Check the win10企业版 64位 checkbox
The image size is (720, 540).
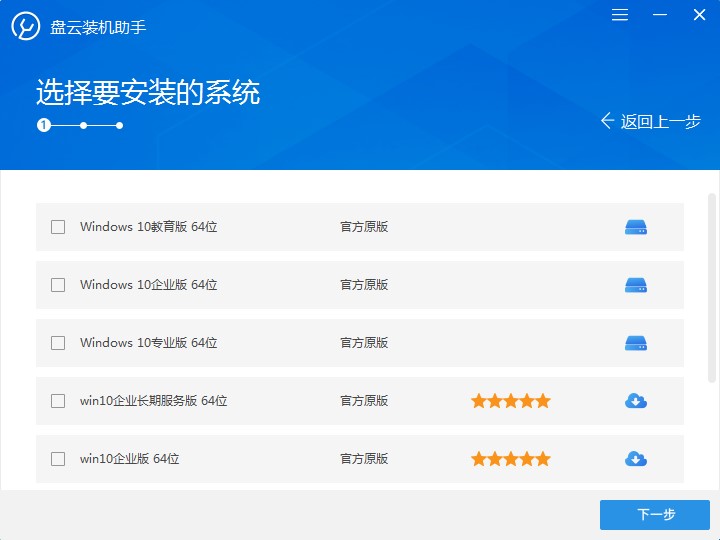58,459
